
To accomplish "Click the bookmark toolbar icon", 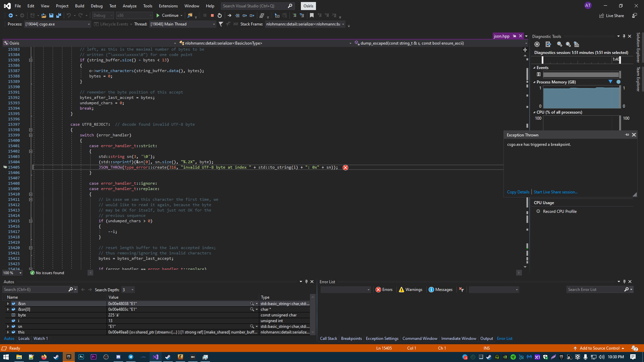I will coord(312,15).
